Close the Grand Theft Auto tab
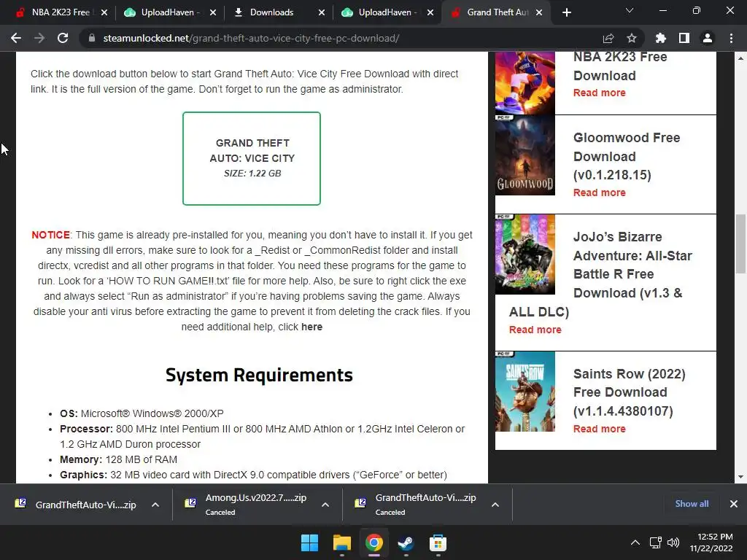 click(539, 12)
